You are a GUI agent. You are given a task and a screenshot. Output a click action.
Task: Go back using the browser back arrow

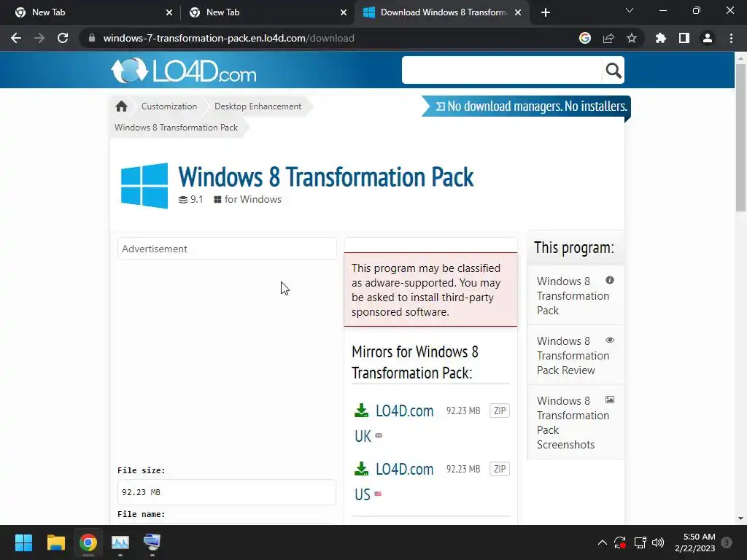tap(16, 38)
